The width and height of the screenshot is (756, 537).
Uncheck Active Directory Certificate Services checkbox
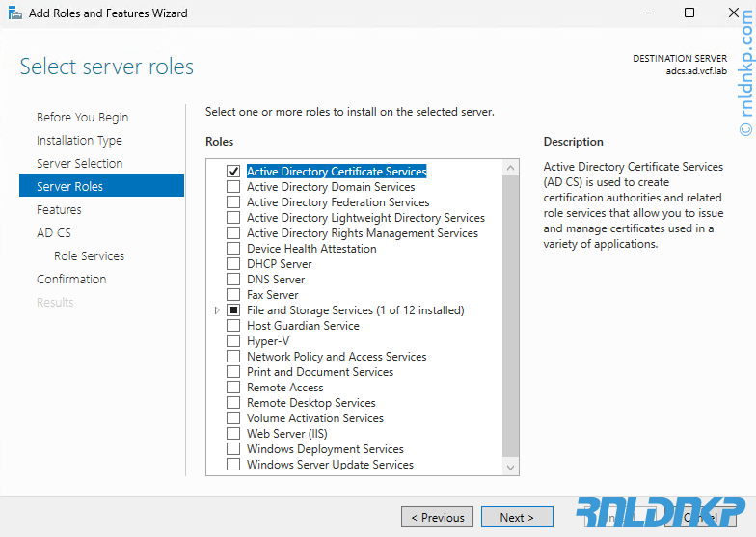[x=232, y=172]
